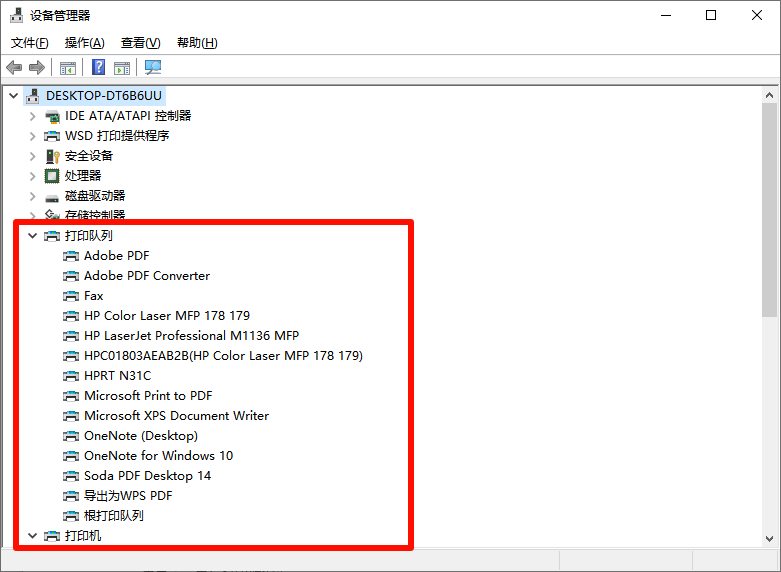Select the Fax entry text
The height and width of the screenshot is (572, 781).
(x=94, y=296)
